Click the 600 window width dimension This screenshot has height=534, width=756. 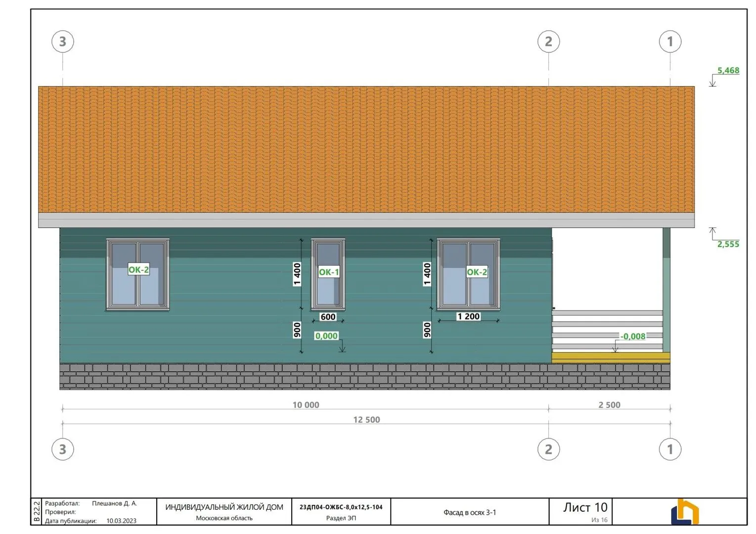(328, 317)
